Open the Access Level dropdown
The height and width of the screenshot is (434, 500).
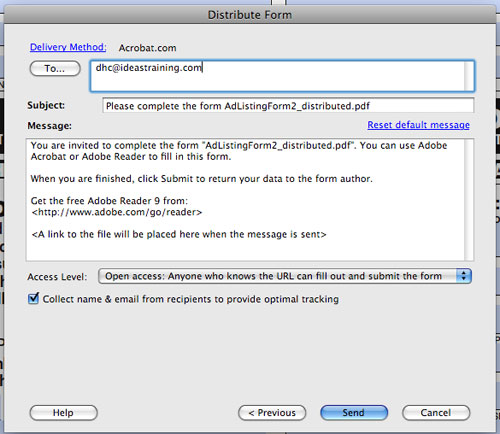285,276
